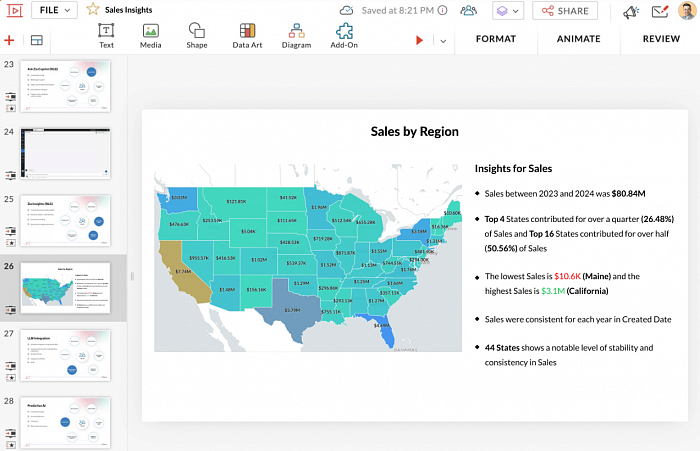Open the Media insert tool
This screenshot has height=451, width=700.
pos(150,36)
